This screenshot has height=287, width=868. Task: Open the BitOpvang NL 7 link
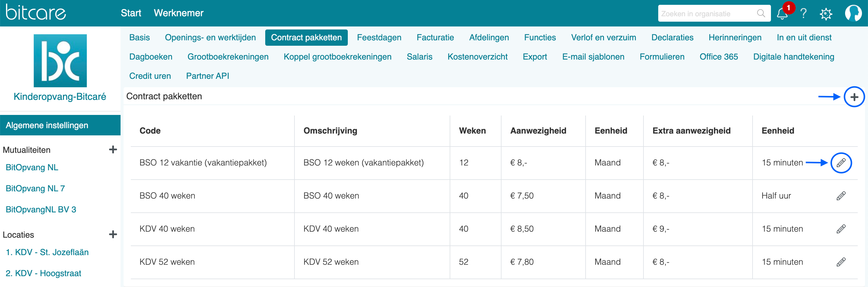(35, 188)
